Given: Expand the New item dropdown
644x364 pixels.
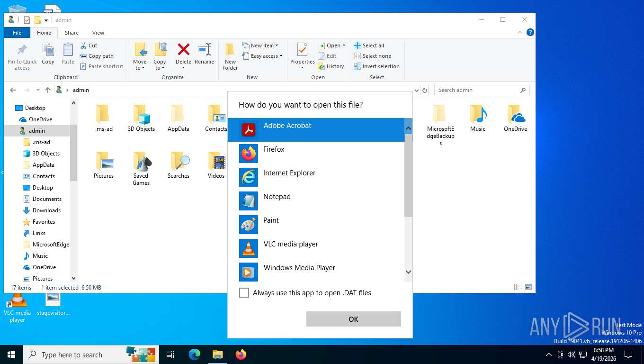Looking at the screenshot, I should pos(260,45).
